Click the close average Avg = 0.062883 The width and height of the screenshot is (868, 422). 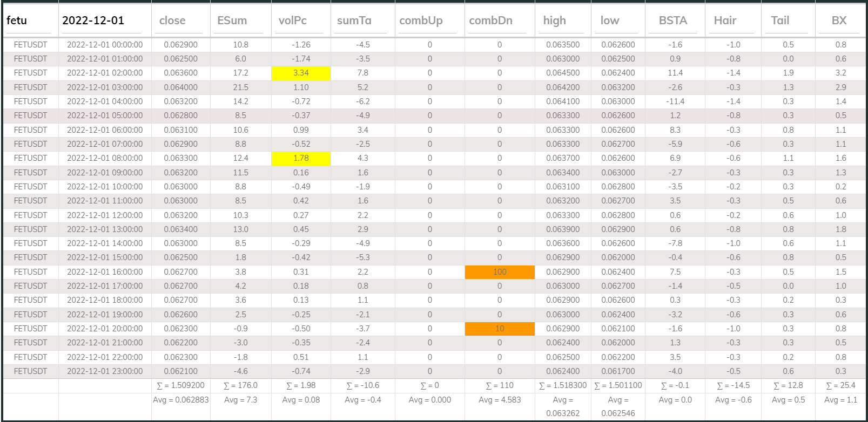(180, 400)
